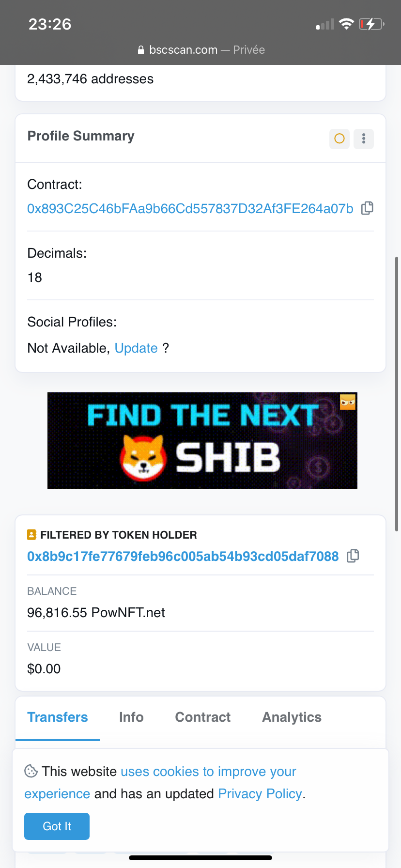
Task: Open the Privacy Policy link
Action: [x=260, y=794]
